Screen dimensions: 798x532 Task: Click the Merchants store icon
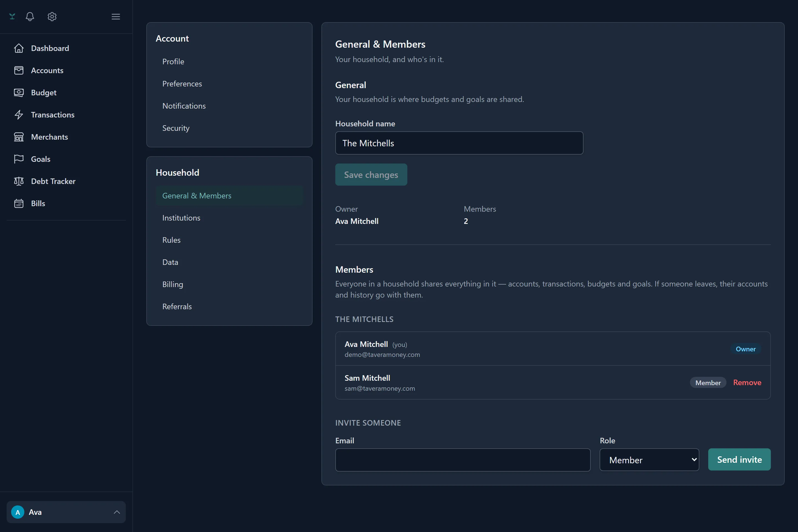pyautogui.click(x=19, y=137)
